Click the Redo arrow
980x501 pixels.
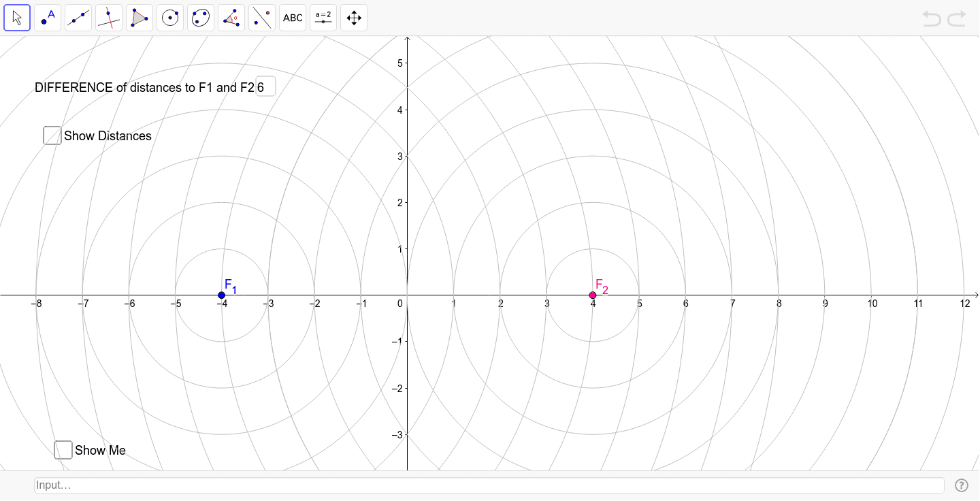(x=957, y=18)
